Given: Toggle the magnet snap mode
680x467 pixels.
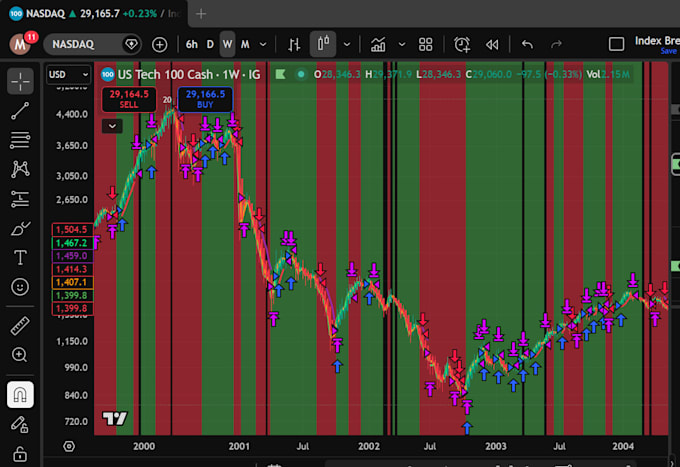Looking at the screenshot, I should pyautogui.click(x=20, y=395).
